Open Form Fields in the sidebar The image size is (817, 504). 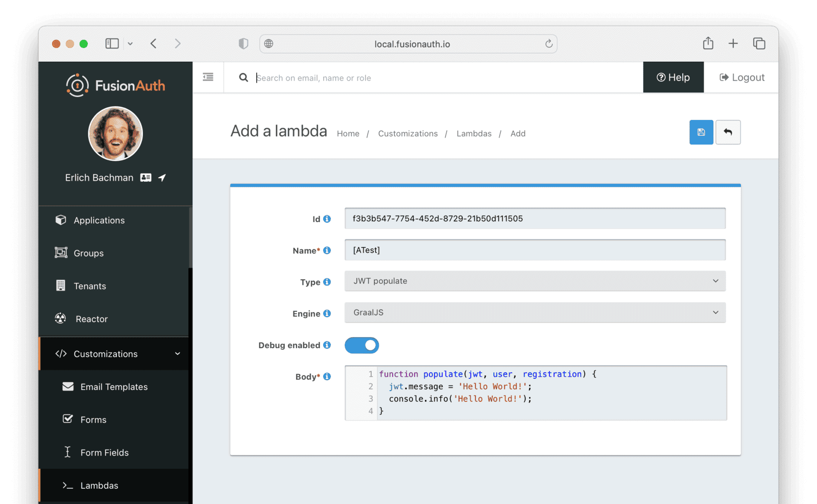click(114, 453)
